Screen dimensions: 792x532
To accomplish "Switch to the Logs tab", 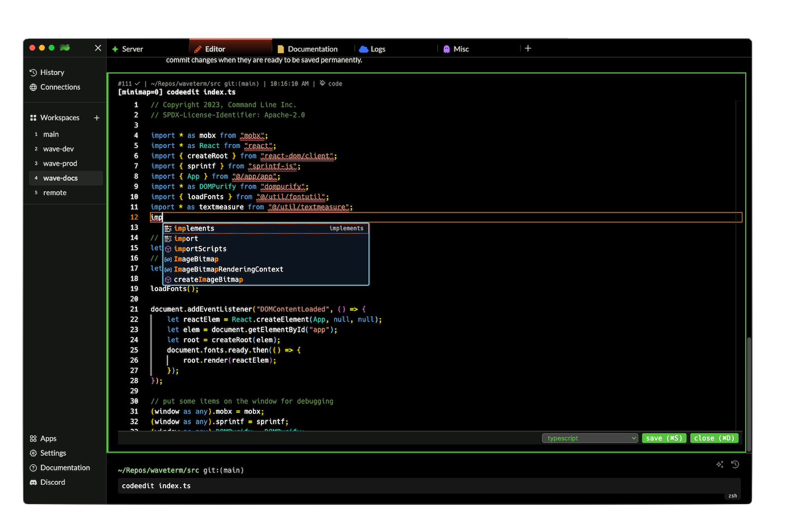I will (x=378, y=49).
